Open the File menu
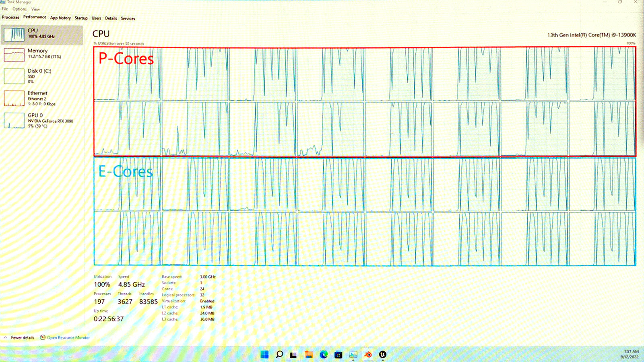 pyautogui.click(x=5, y=9)
